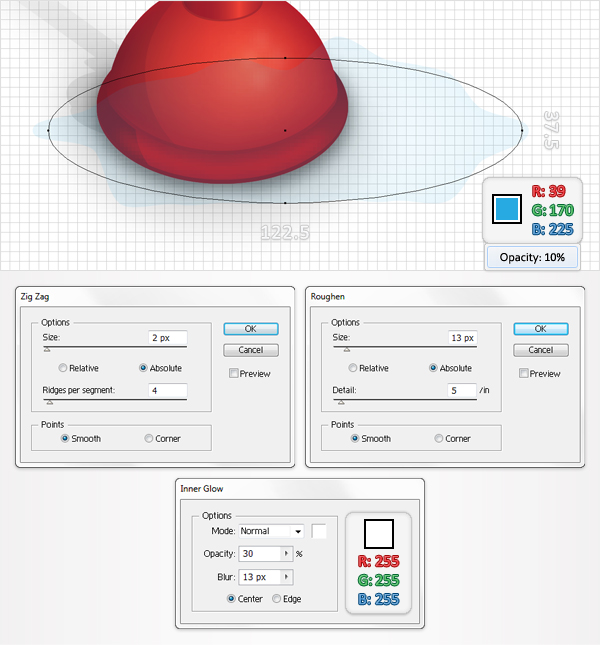Click OK in the Zig Zag dialog
The width and height of the screenshot is (600, 645).
click(x=251, y=329)
